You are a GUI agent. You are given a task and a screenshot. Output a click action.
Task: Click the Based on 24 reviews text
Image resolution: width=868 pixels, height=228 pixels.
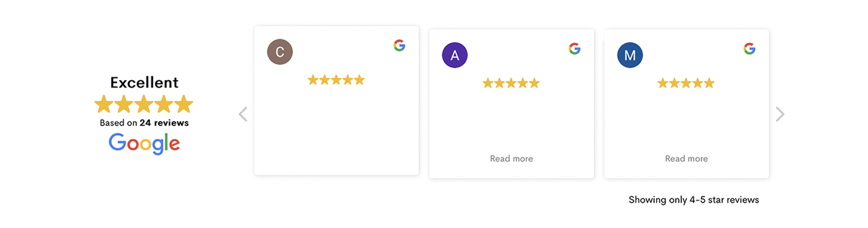(144, 123)
